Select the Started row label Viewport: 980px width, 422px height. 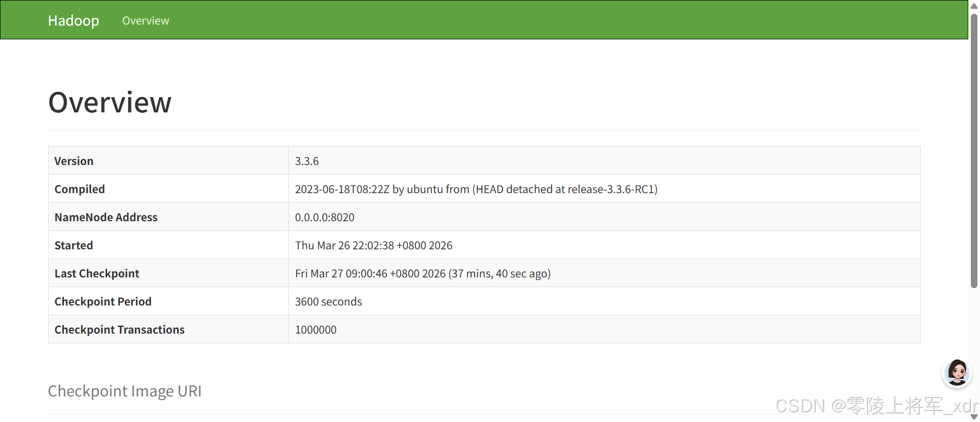[74, 245]
